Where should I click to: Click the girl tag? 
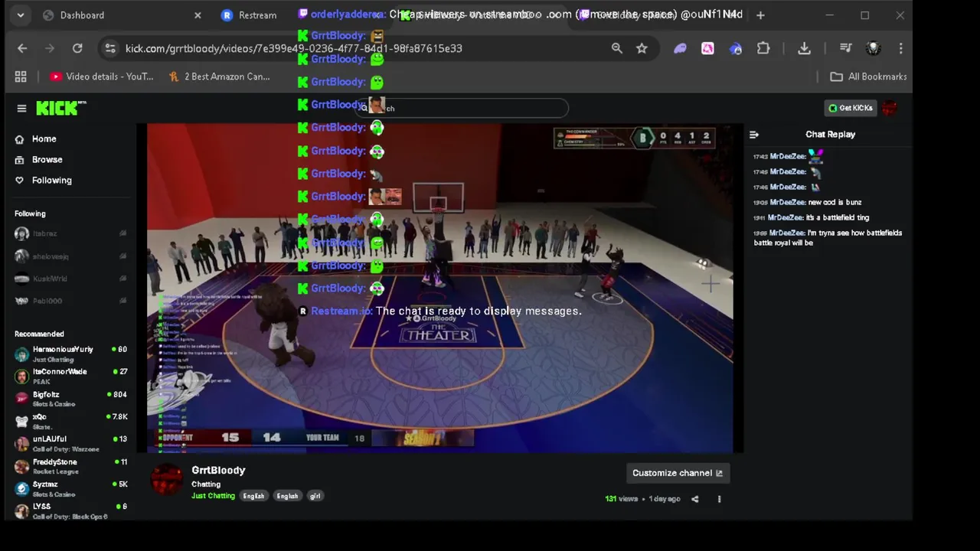click(x=315, y=496)
